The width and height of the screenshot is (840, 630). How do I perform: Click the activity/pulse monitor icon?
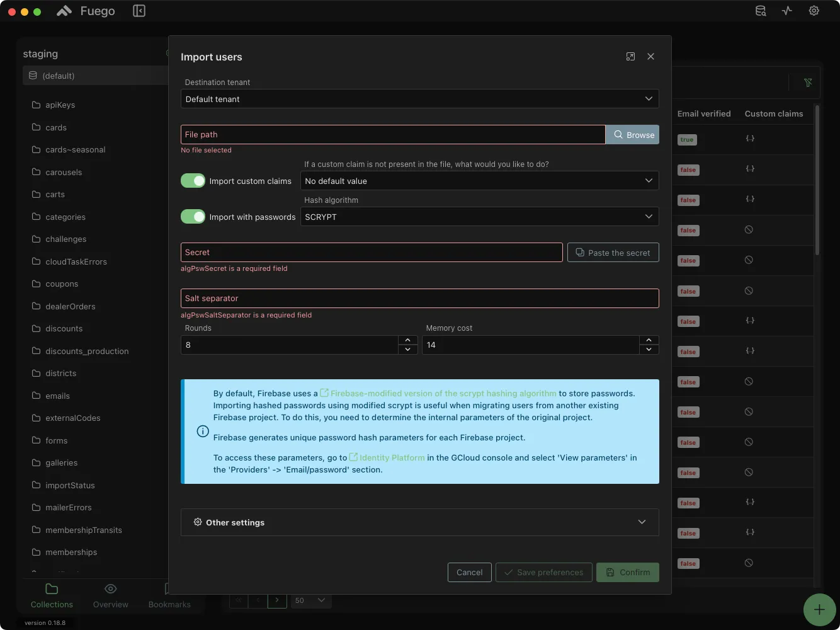tap(786, 11)
